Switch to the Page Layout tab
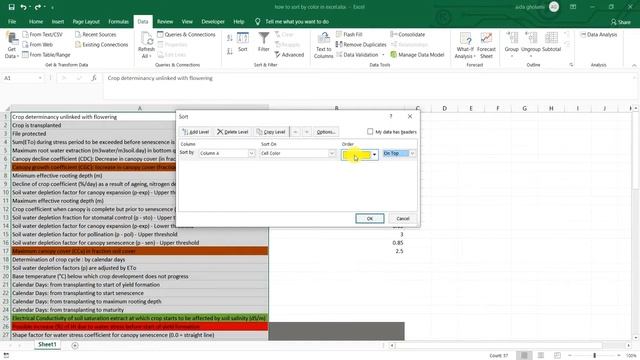The image size is (640, 360). 86,22
